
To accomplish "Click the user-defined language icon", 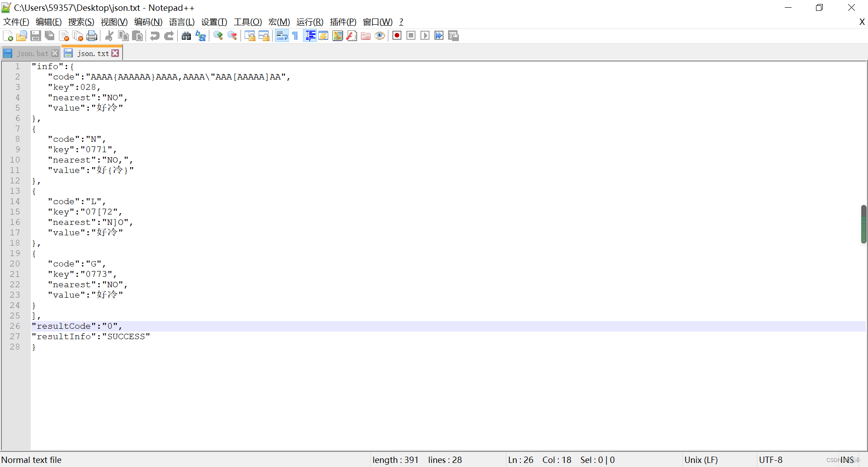I will 324,36.
